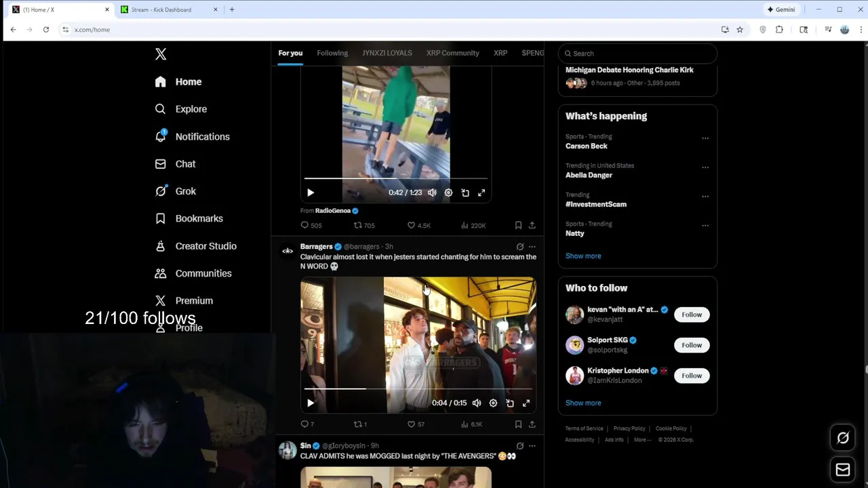The width and height of the screenshot is (868, 488).
Task: Open Home in the left sidebar
Action: coord(178,81)
